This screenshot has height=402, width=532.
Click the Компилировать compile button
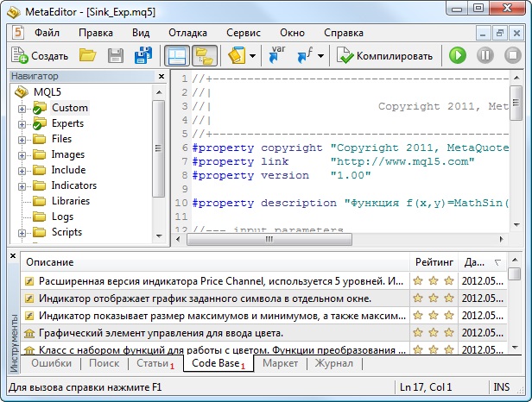pos(385,55)
